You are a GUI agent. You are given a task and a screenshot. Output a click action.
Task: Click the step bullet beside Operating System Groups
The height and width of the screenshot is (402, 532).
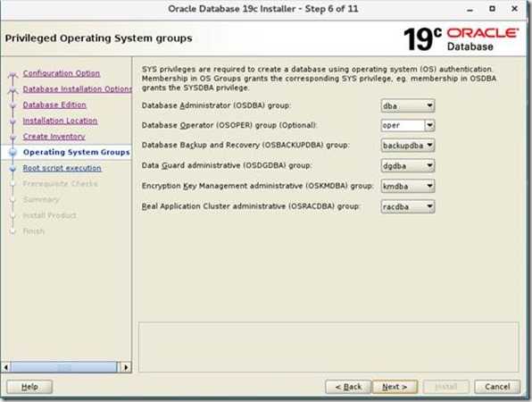point(12,153)
